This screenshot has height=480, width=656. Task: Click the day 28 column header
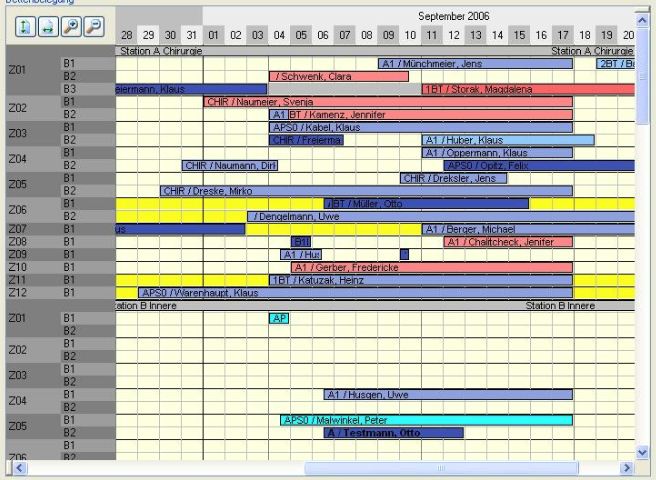click(x=126, y=35)
